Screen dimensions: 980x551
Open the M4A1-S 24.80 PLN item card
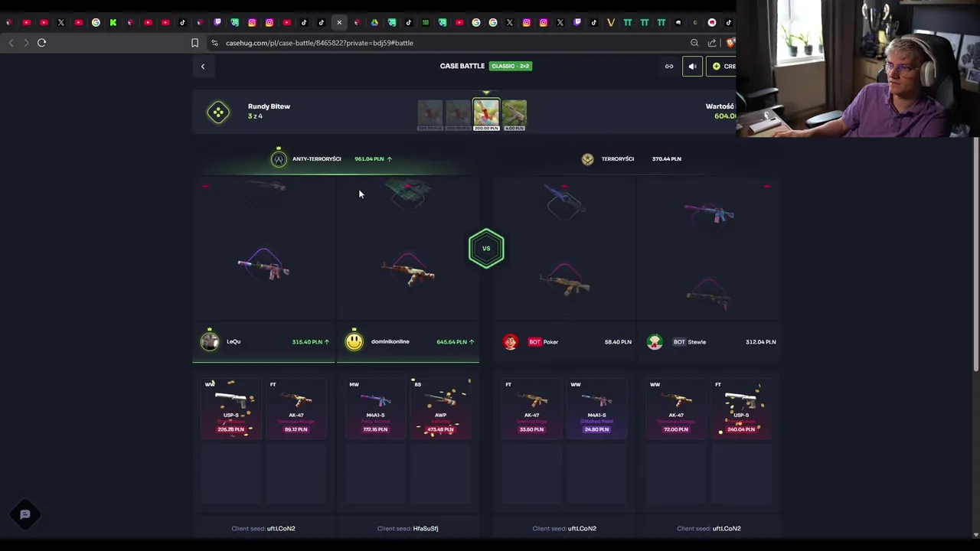click(x=596, y=408)
